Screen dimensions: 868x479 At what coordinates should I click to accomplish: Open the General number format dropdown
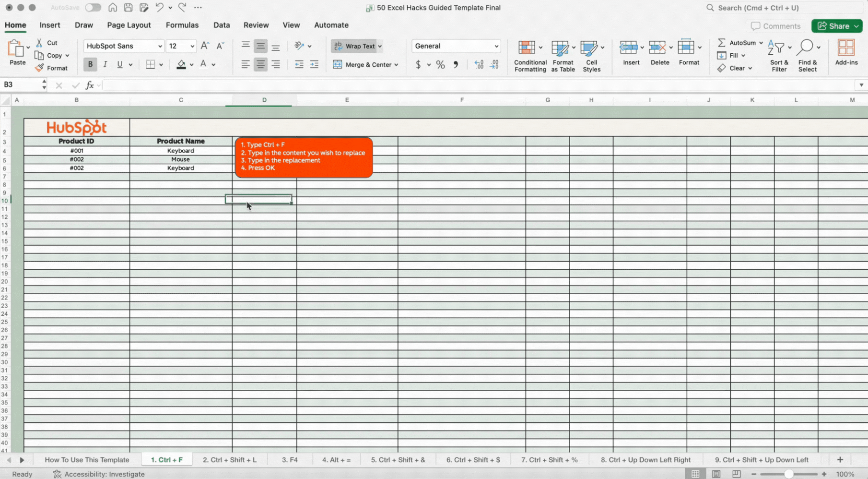tap(496, 46)
